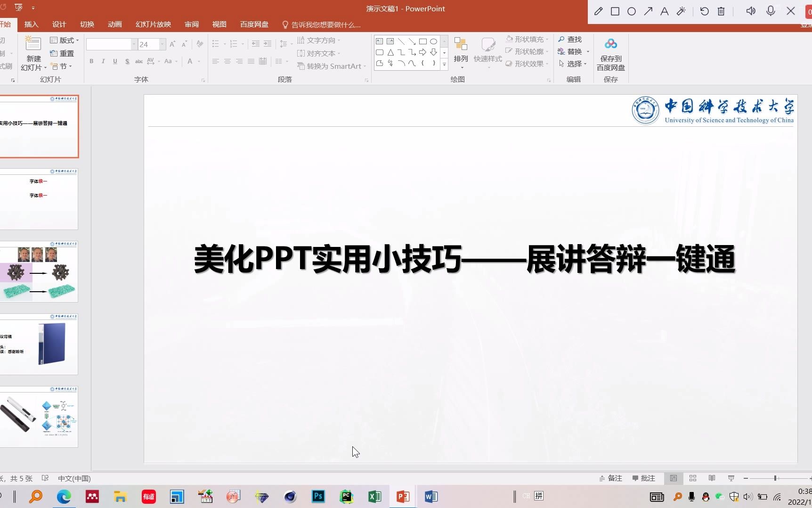Select the rectangle shape in the drawing gallery
This screenshot has width=812, height=508.
tap(422, 41)
